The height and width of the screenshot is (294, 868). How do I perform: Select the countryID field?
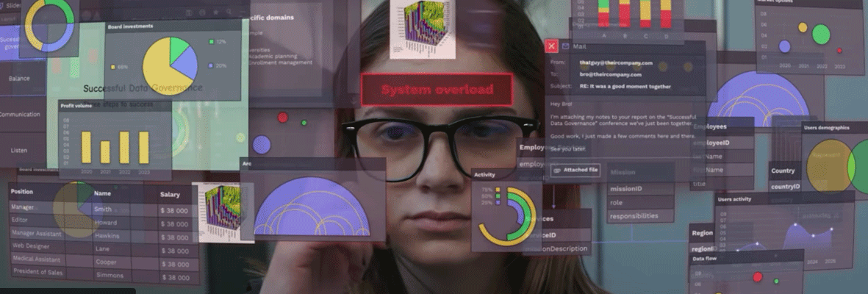click(785, 187)
